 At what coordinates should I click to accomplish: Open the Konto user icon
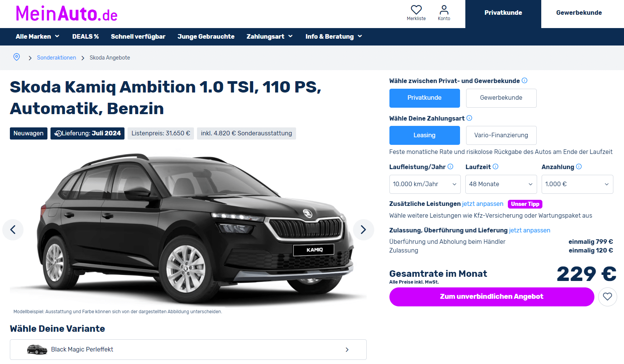444,9
